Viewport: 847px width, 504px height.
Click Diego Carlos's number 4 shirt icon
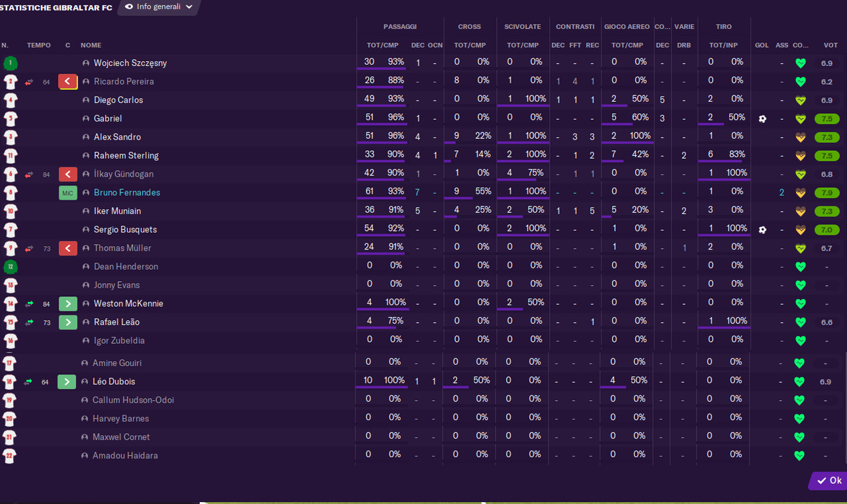click(10, 101)
